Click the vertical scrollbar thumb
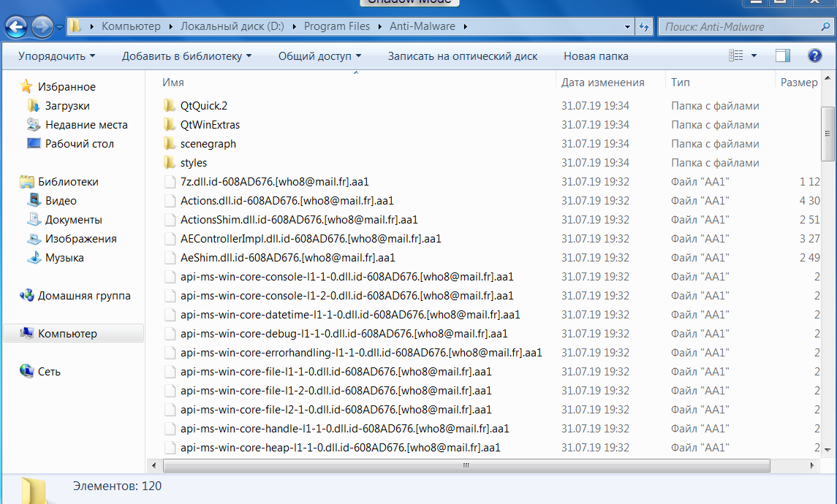The width and height of the screenshot is (837, 504). click(x=827, y=134)
